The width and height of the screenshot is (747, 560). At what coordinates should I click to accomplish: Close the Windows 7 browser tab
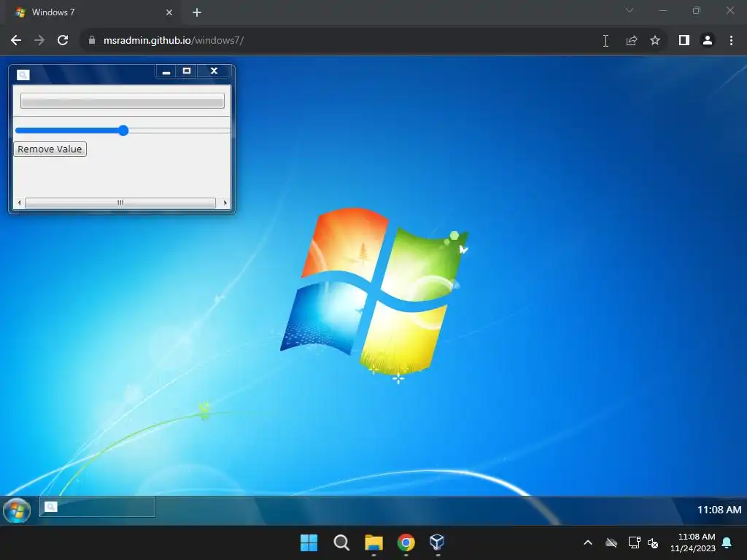(x=169, y=12)
